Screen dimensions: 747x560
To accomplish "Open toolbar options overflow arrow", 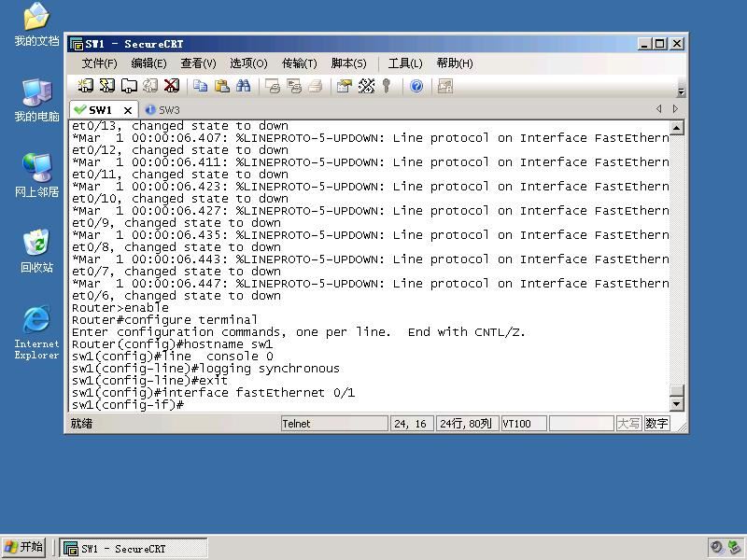I will tap(682, 91).
